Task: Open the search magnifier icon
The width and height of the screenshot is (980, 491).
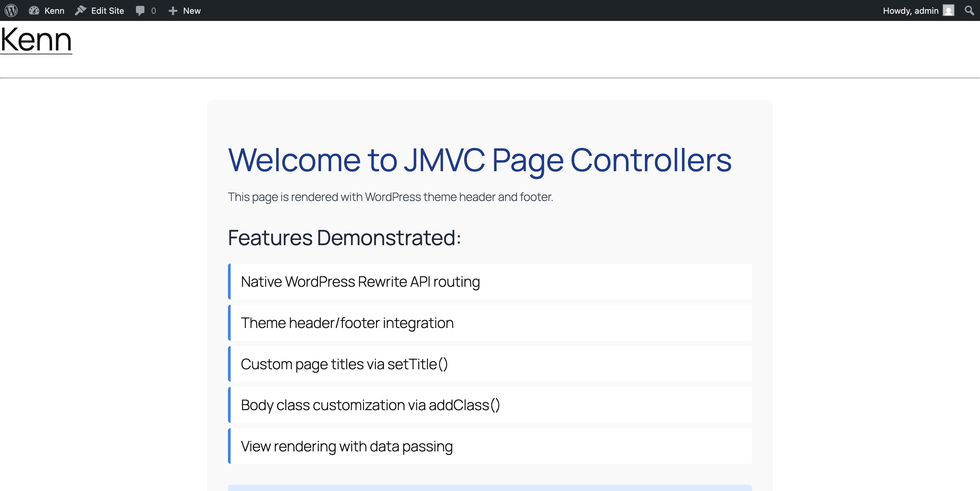Action: pos(969,10)
